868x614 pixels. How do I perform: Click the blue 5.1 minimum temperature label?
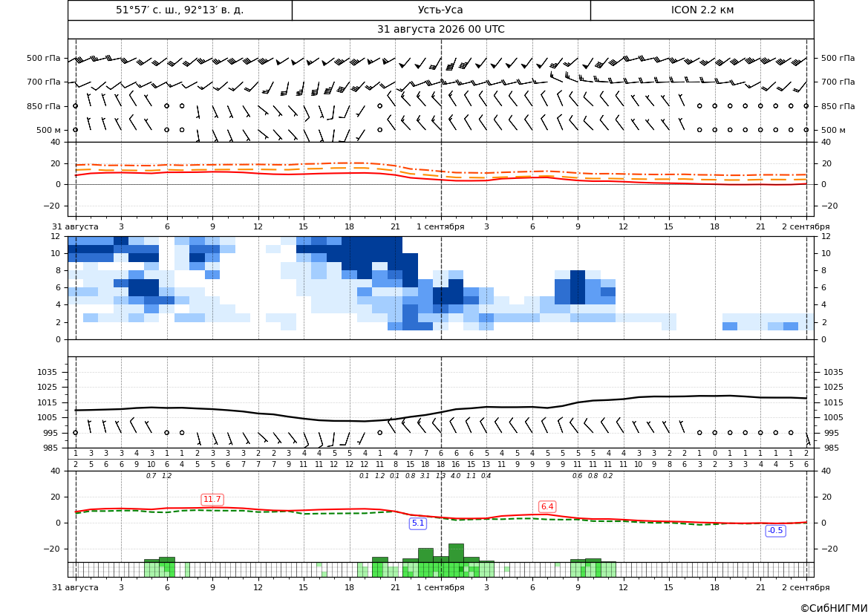click(x=418, y=523)
